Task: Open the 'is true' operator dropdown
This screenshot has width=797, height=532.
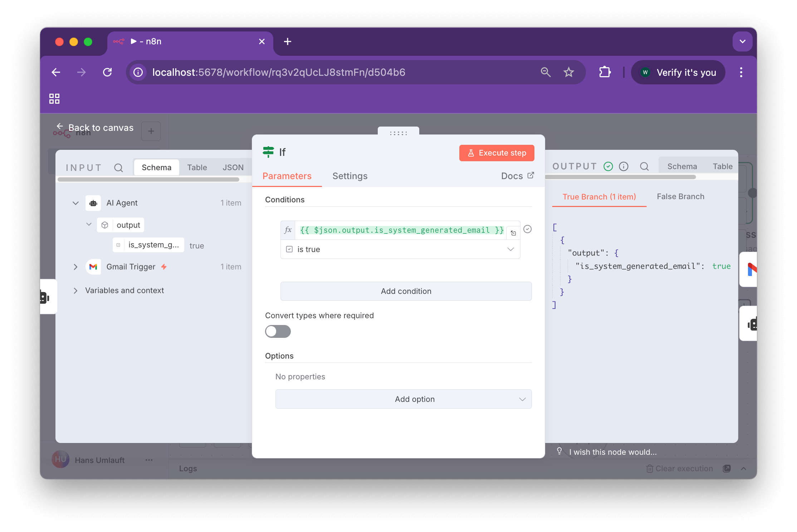Action: (x=400, y=249)
